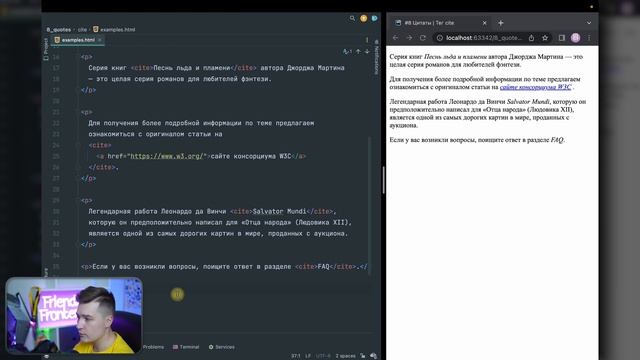Image resolution: width=640 pixels, height=360 pixels.
Task: Fold the paragraph tag on line 21
Action: (x=78, y=112)
